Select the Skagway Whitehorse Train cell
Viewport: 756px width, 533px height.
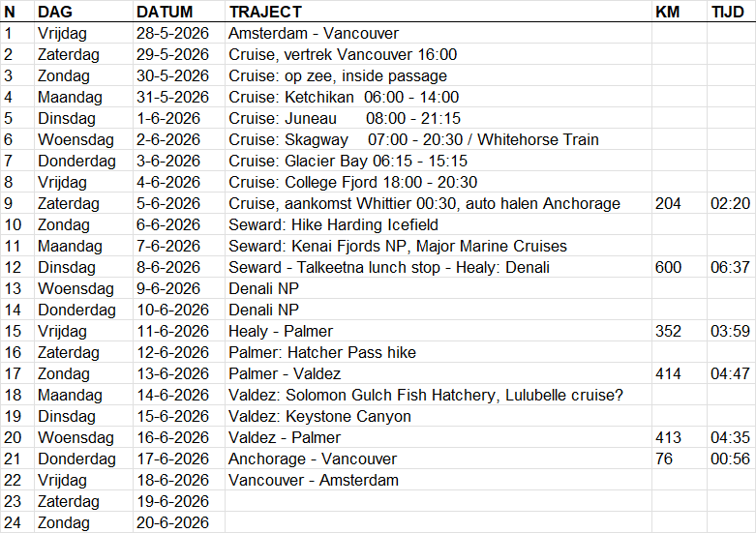click(438, 139)
